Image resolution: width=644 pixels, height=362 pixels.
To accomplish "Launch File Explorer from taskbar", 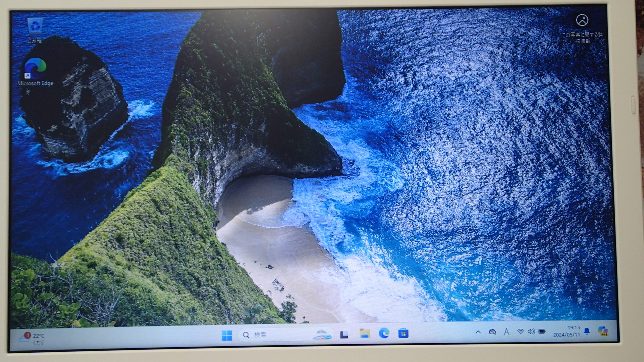I will (365, 334).
